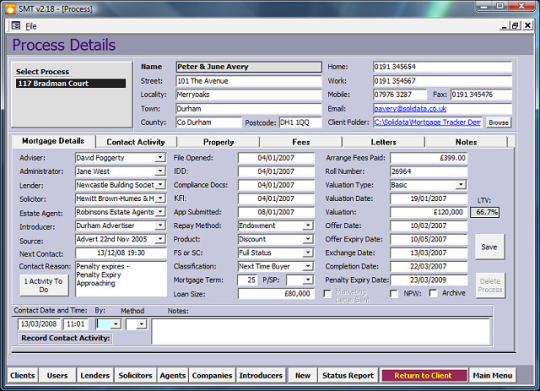Viewport: 540px width, 391px height.
Task: Go to Main Menu
Action: click(x=492, y=375)
